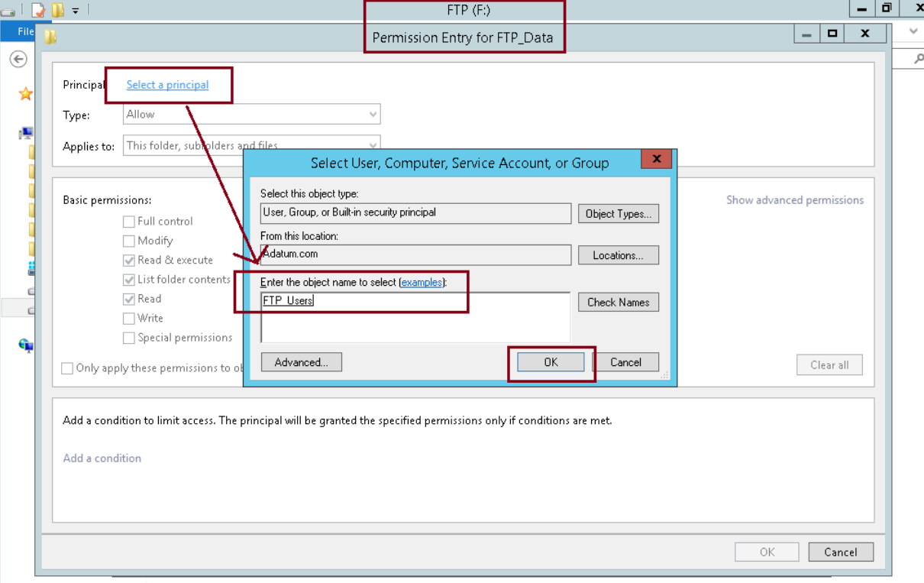Click the drive icon in Explorer title bar
This screenshot has height=583, width=924.
tap(8, 11)
